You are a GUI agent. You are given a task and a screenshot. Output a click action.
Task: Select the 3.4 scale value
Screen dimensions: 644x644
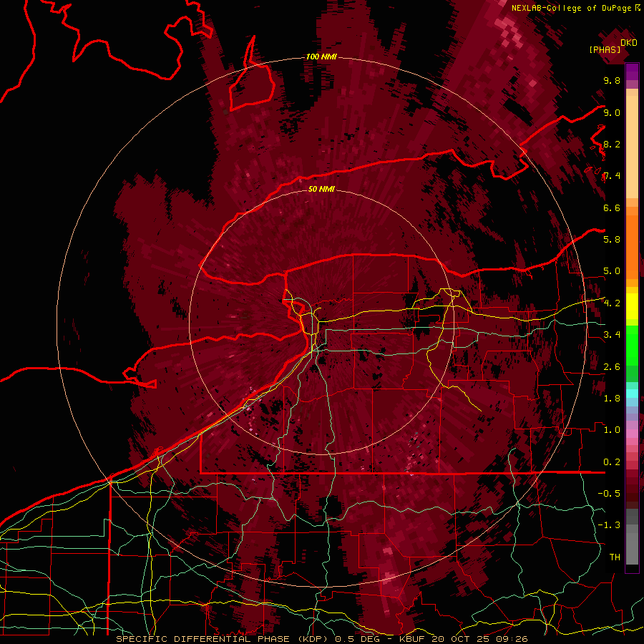tap(612, 335)
